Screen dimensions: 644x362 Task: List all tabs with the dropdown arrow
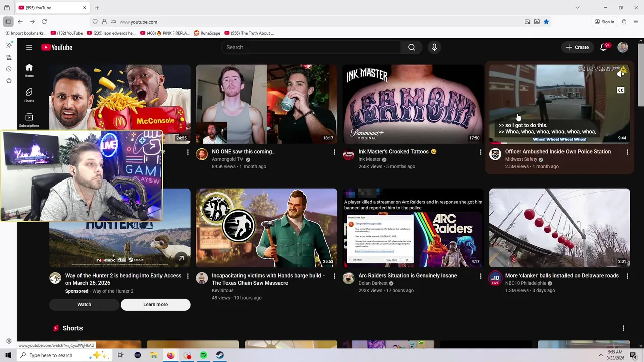pos(578,8)
